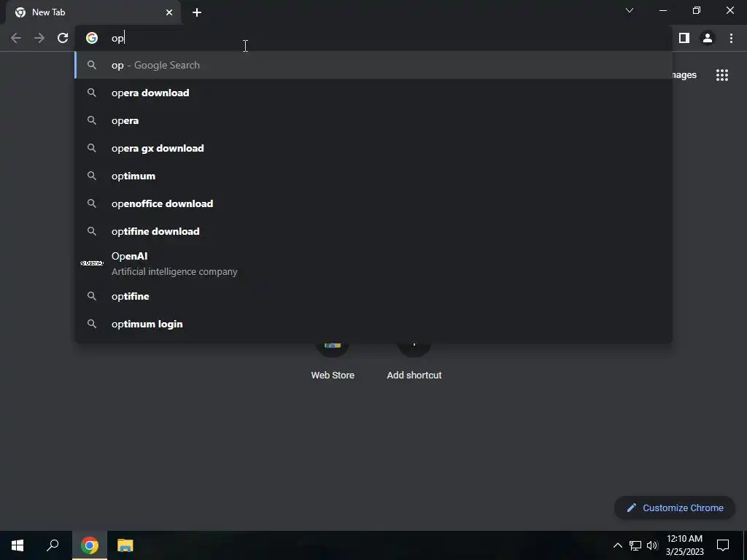Open the Google apps grid

[x=722, y=75]
